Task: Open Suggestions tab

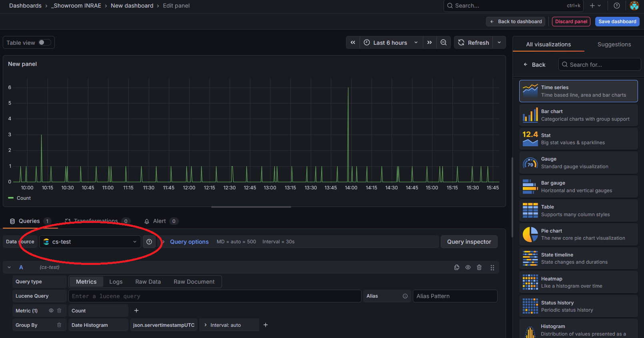Action: point(614,44)
